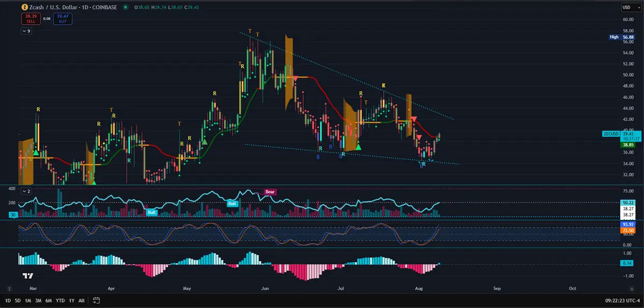This screenshot has height=308, width=644.
Task: Click the Bear signal label on RSI pane
Action: (270, 191)
